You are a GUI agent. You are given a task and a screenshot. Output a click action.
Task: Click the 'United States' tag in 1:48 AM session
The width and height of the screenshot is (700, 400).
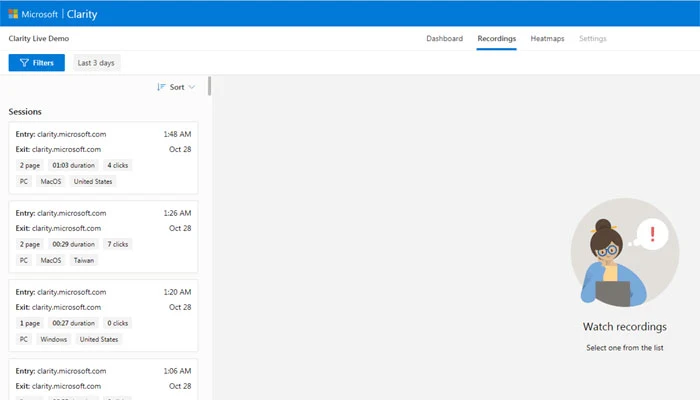pos(93,181)
